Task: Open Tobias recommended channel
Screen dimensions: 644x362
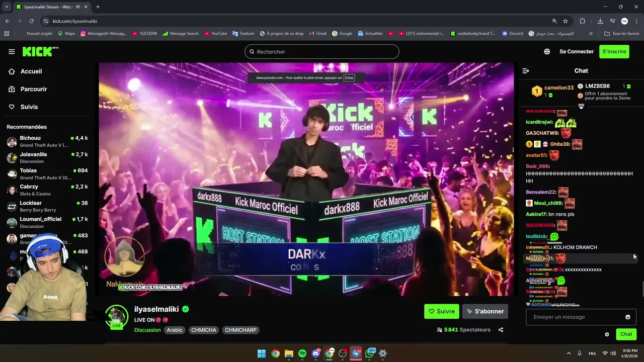Action: pyautogui.click(x=47, y=173)
